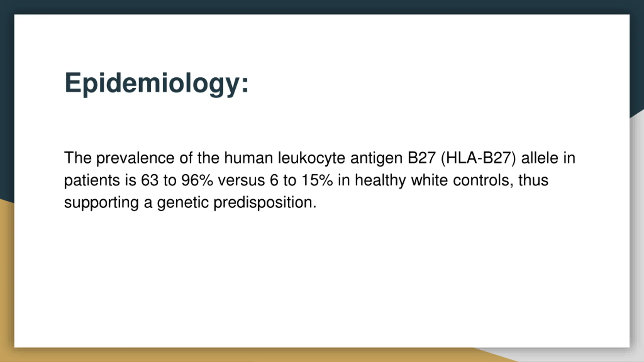This screenshot has width=644, height=362.
Task: Click the word "prevalence" in body text
Action: coord(135,158)
